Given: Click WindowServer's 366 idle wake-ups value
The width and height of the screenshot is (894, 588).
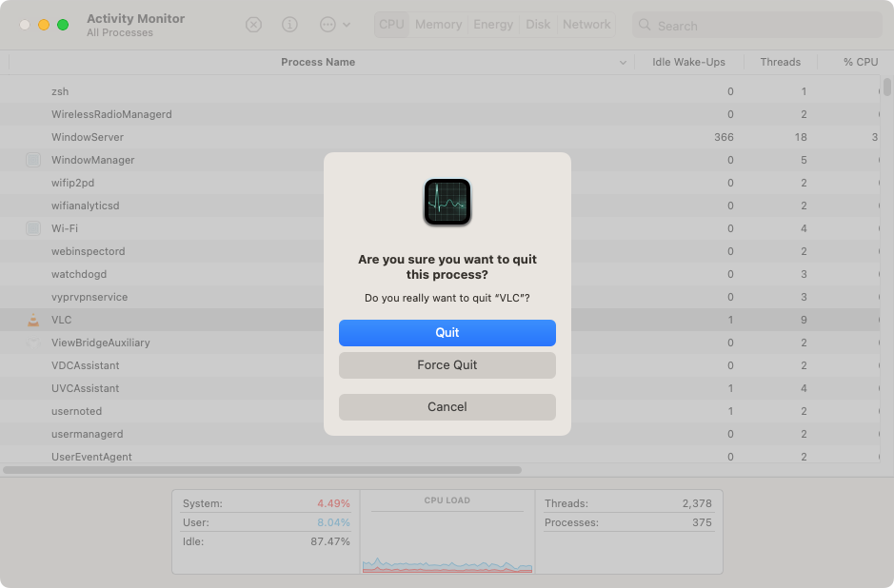Looking at the screenshot, I should point(724,137).
